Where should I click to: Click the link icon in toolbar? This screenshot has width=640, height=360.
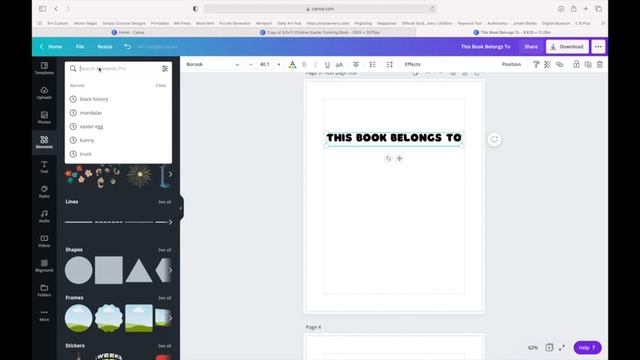tap(560, 64)
